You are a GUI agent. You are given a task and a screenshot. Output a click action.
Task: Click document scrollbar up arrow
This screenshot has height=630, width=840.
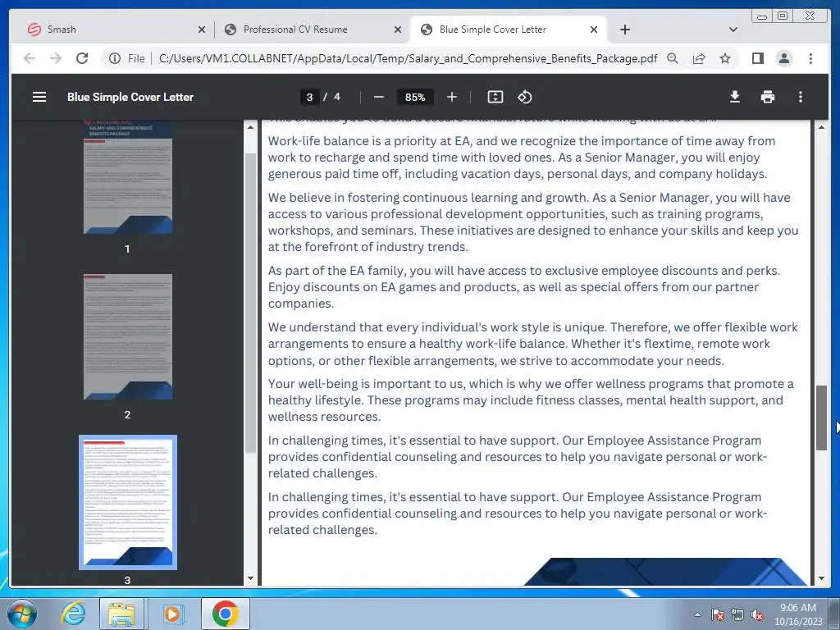click(x=821, y=127)
